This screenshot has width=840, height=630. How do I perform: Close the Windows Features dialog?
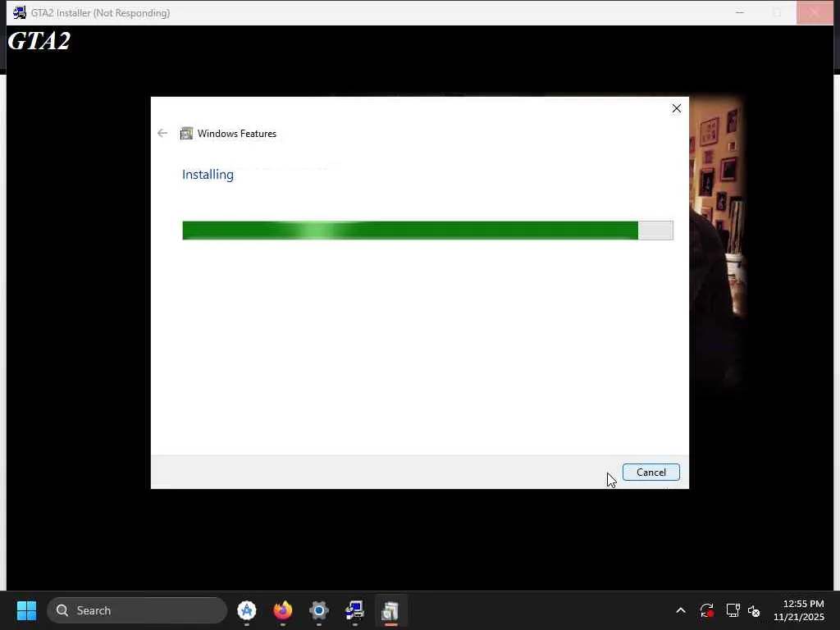pyautogui.click(x=677, y=108)
